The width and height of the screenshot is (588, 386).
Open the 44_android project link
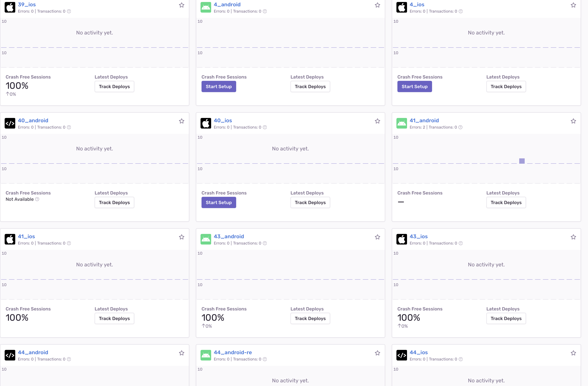(x=33, y=352)
